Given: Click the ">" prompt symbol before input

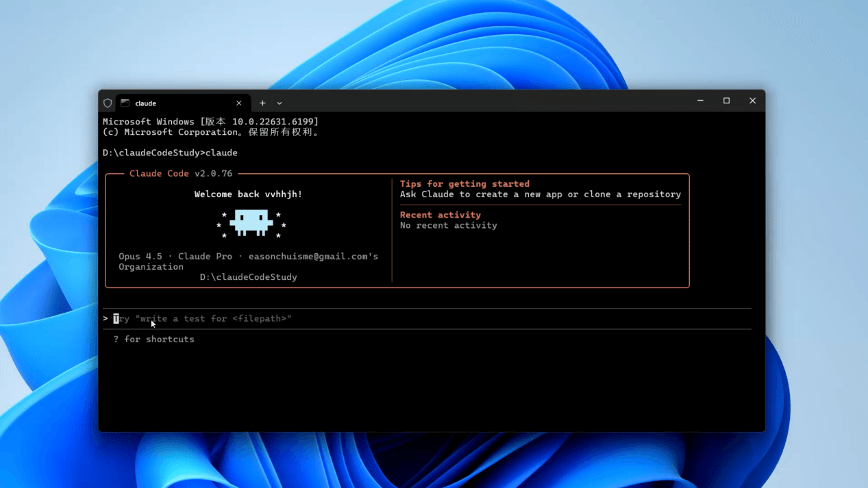Looking at the screenshot, I should [106, 319].
